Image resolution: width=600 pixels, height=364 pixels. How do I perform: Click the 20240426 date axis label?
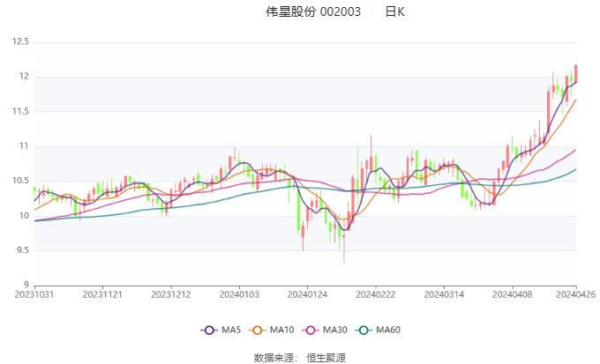[x=575, y=294]
